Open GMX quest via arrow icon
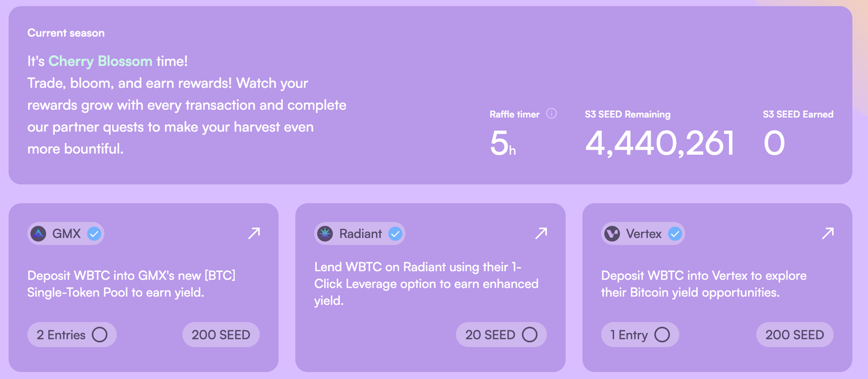Viewport: 868px width, 379px height. point(254,233)
